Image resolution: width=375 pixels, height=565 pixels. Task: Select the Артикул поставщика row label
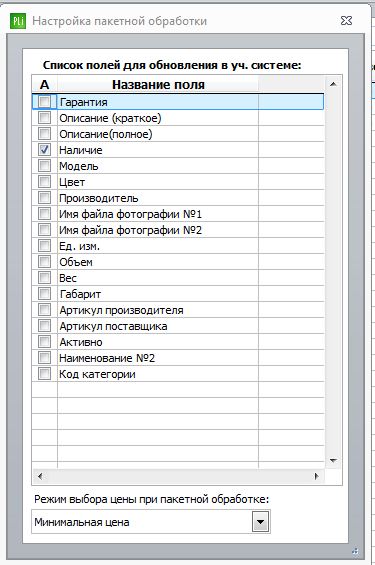[113, 326]
